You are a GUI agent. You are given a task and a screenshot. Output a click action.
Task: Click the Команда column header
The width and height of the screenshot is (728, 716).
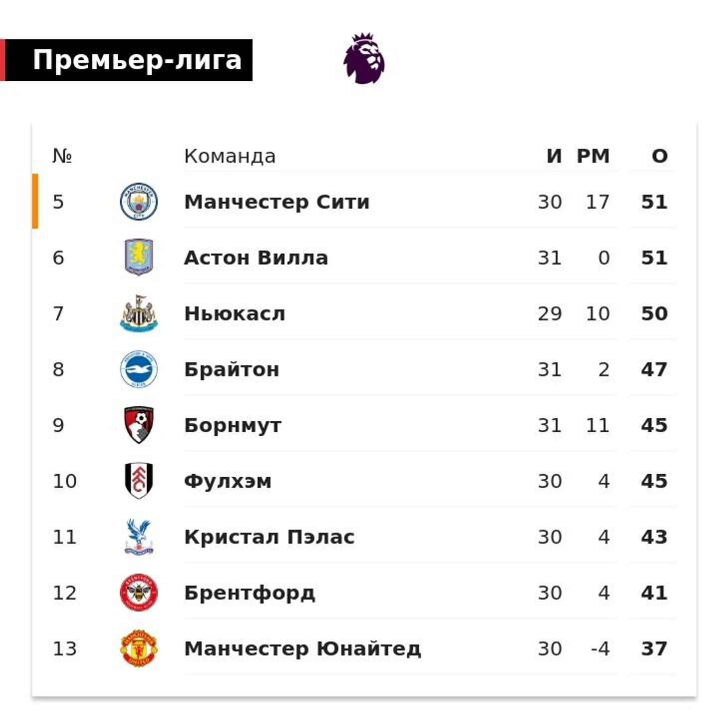click(x=229, y=156)
